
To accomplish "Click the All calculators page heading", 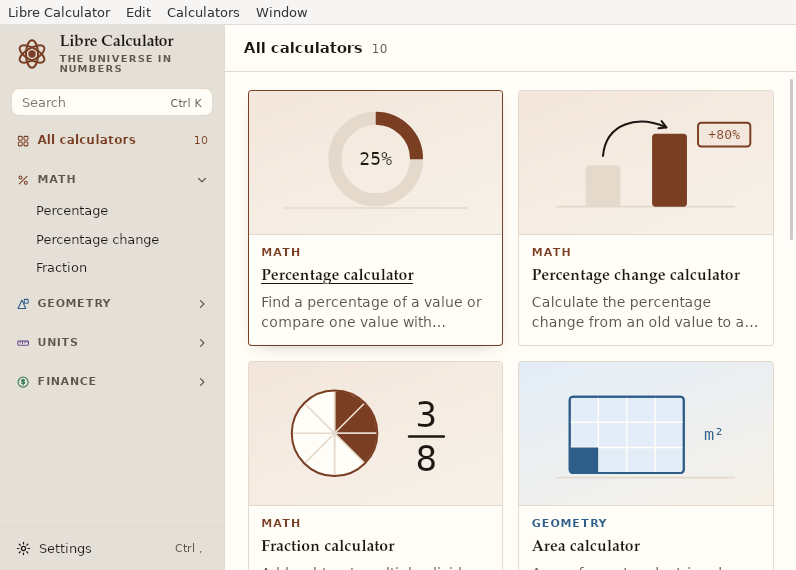I will tap(303, 48).
